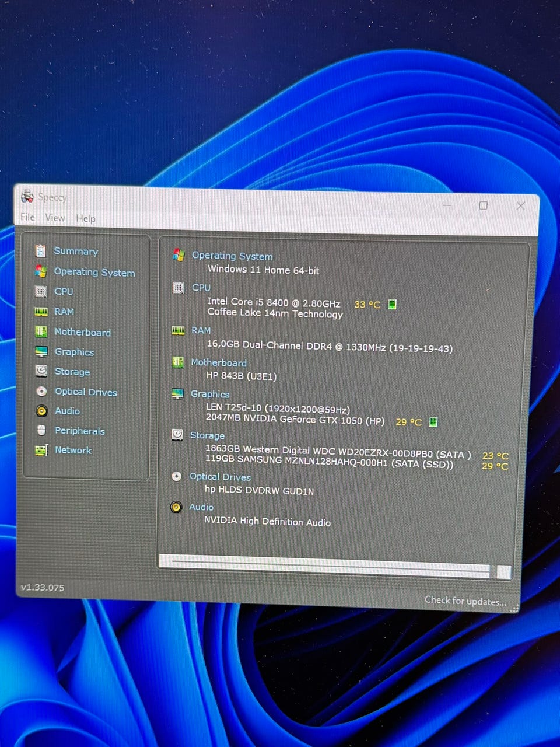Select the Storage drive icon in sidebar
Screen dimensions: 560x747
click(x=41, y=371)
